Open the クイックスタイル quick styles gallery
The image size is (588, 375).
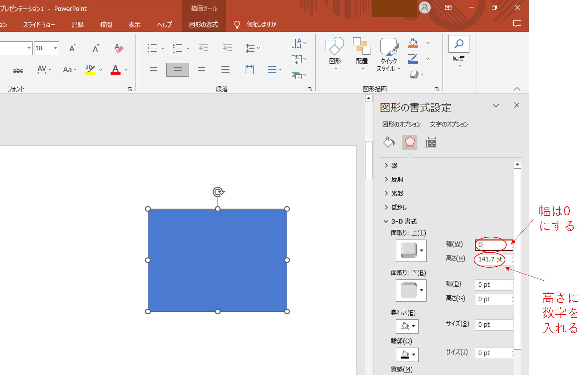click(x=389, y=54)
